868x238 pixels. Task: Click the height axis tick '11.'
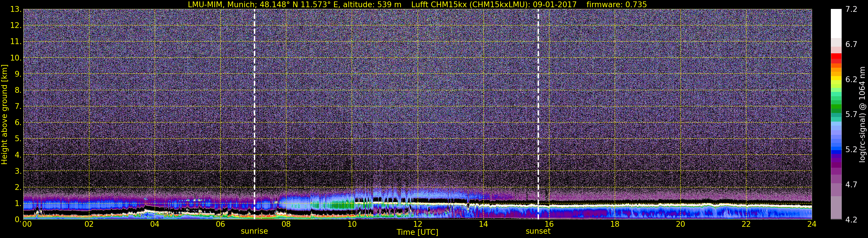click(x=16, y=42)
